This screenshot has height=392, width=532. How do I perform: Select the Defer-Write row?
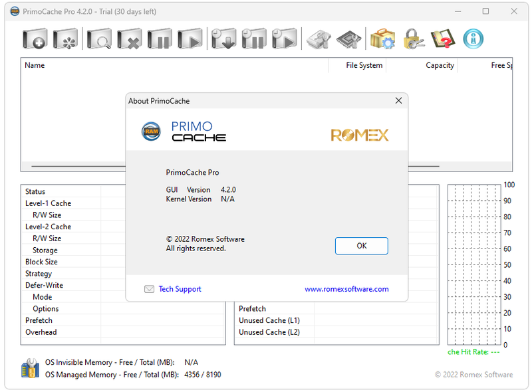[123, 285]
